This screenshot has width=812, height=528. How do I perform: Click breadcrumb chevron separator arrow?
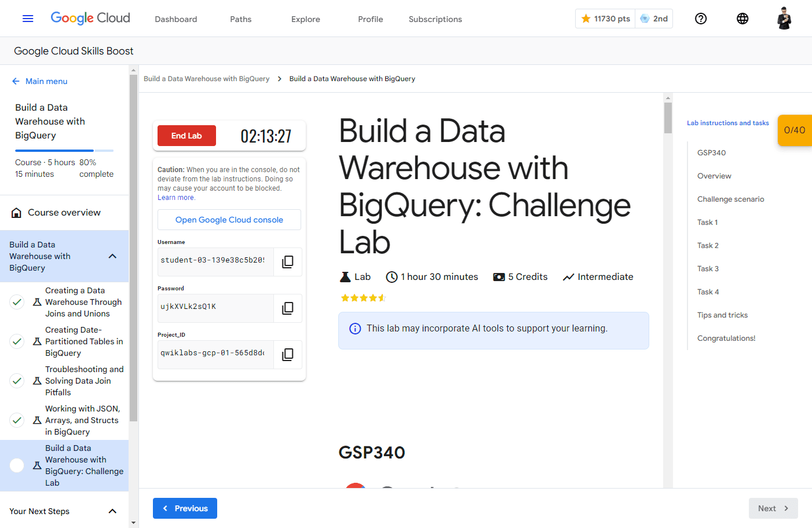pos(279,79)
